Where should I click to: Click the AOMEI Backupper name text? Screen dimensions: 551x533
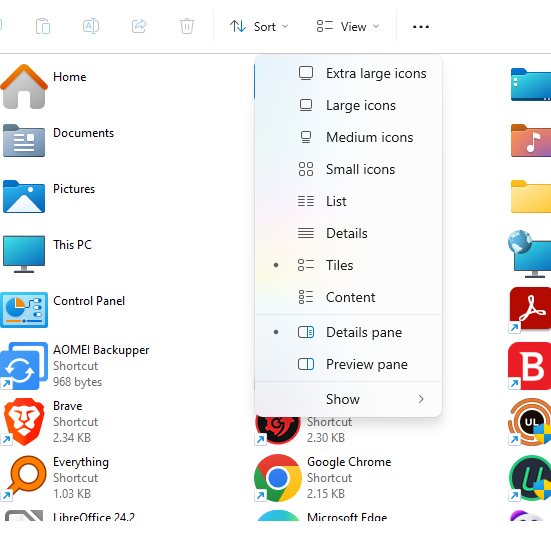(x=101, y=350)
